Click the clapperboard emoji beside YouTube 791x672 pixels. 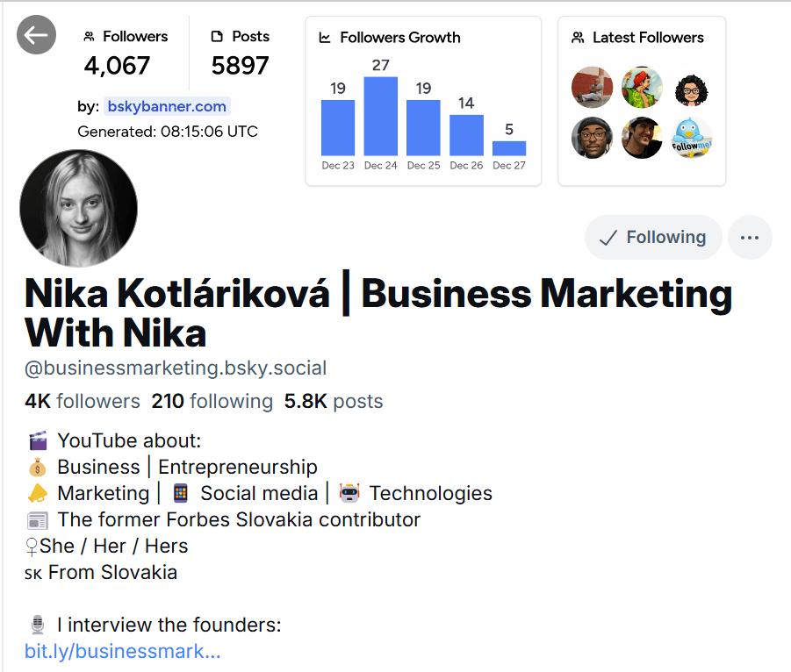(37, 440)
